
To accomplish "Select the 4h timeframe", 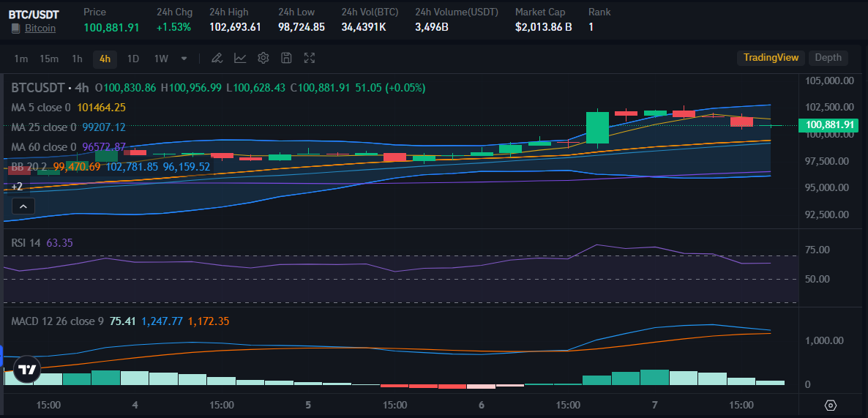I will 105,59.
